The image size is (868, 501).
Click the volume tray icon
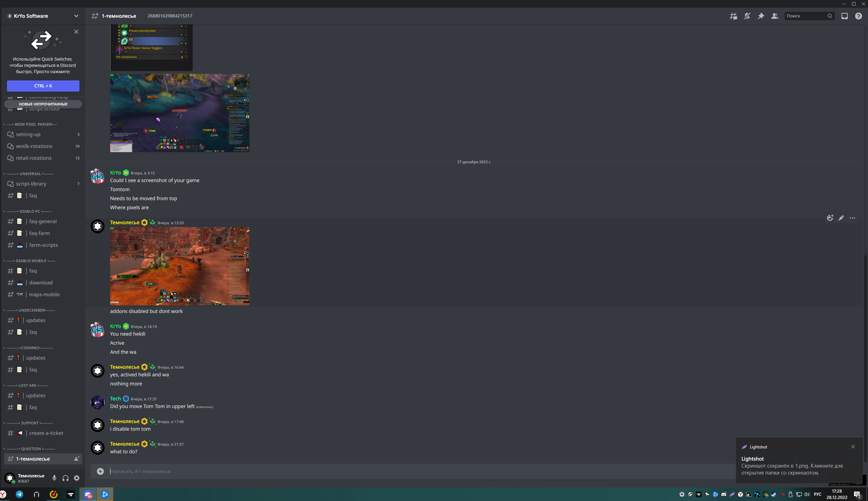coord(807,494)
